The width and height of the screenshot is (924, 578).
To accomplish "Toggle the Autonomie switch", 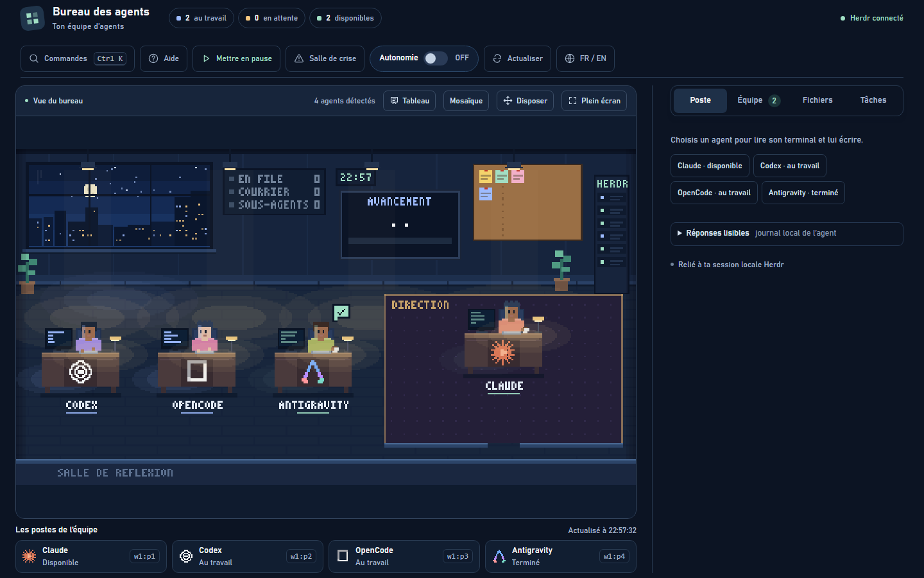I will coord(435,58).
